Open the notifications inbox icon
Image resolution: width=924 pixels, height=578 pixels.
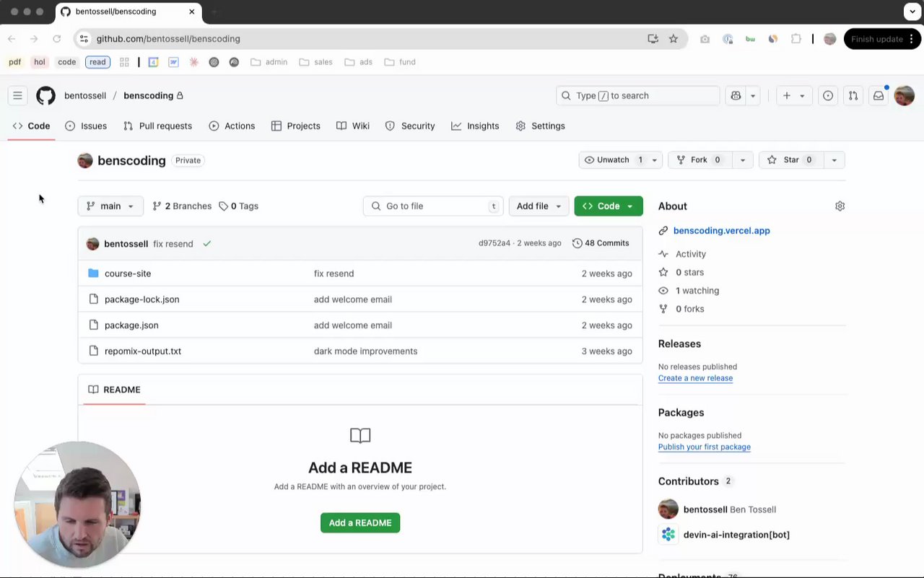pos(879,95)
